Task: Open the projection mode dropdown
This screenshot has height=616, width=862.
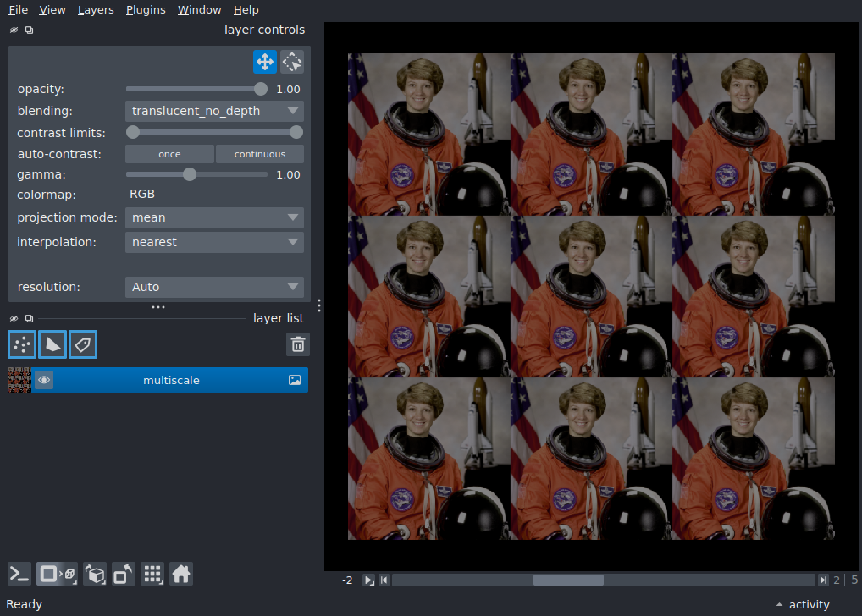Action: click(214, 217)
